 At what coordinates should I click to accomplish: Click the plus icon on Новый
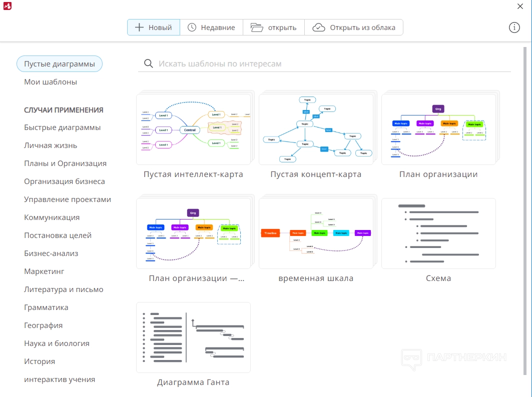click(139, 27)
